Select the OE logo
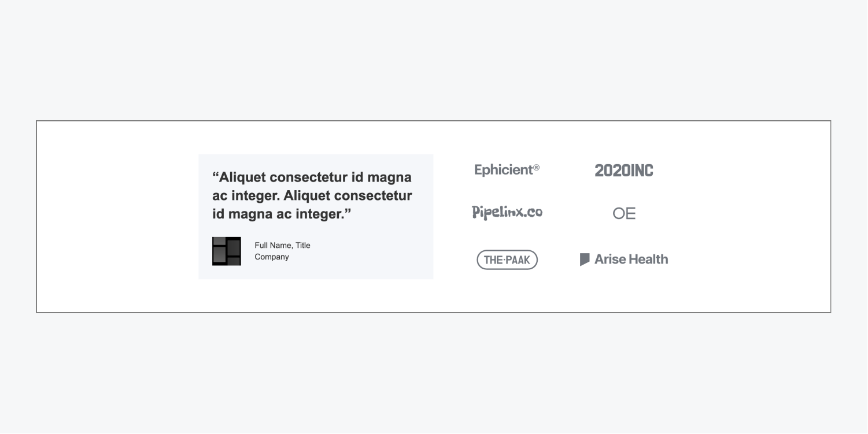Screen dimensions: 868x434 (x=624, y=214)
